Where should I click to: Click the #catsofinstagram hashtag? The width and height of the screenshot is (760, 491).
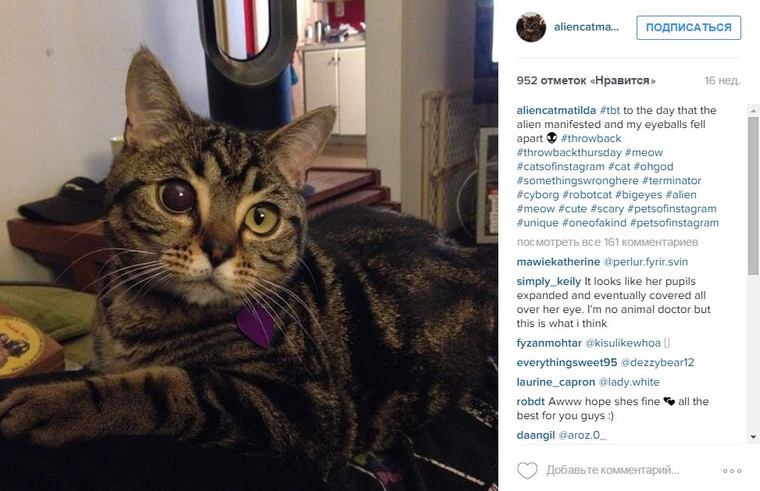tap(561, 166)
